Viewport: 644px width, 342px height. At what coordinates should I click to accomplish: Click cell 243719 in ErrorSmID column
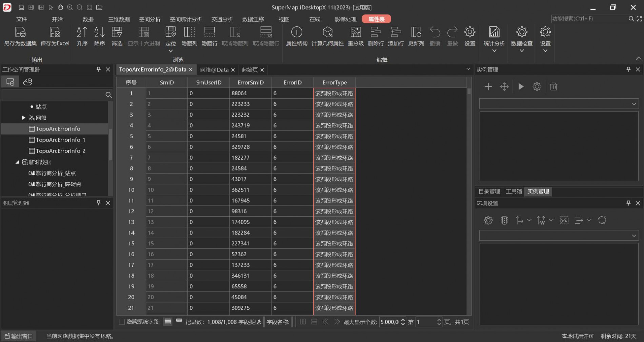(x=250, y=125)
